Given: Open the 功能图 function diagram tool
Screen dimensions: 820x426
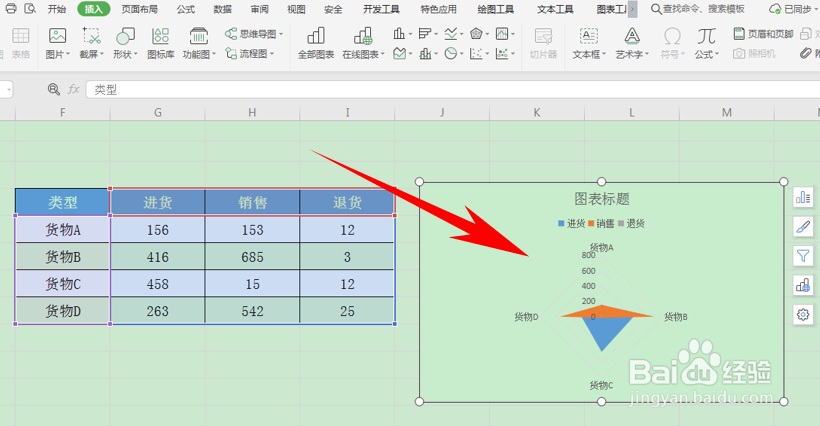Looking at the screenshot, I should 198,43.
